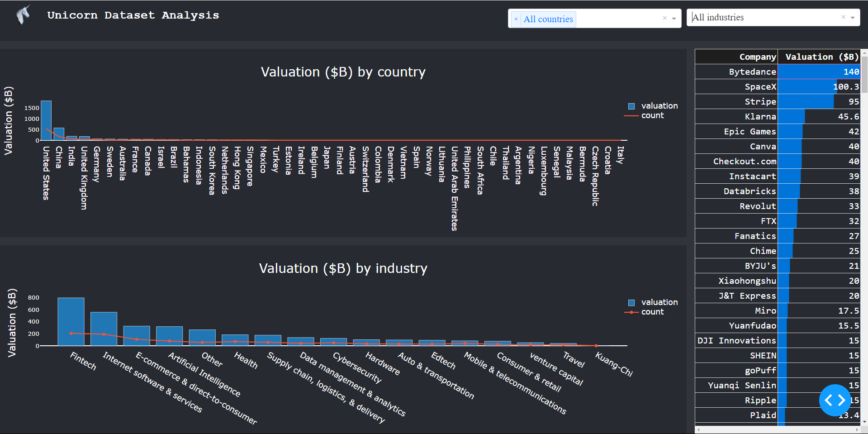Click the 45.6 valuation cell for Klarna
This screenshot has width=868, height=434.
(819, 116)
